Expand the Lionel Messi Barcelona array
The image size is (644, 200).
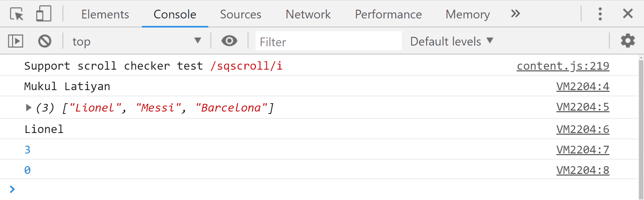(x=29, y=108)
